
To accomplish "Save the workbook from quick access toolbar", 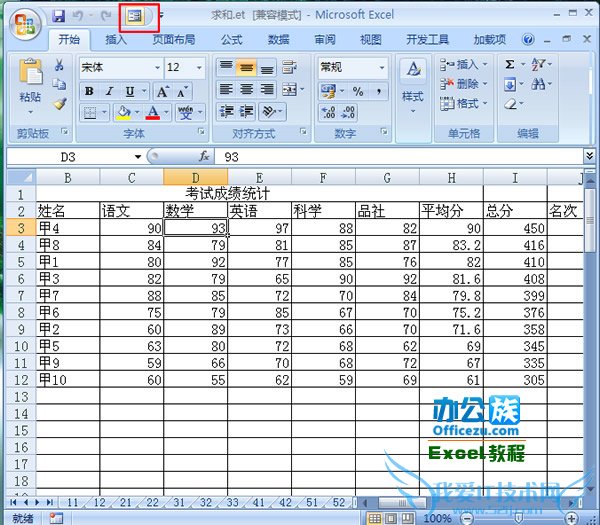I will click(58, 16).
